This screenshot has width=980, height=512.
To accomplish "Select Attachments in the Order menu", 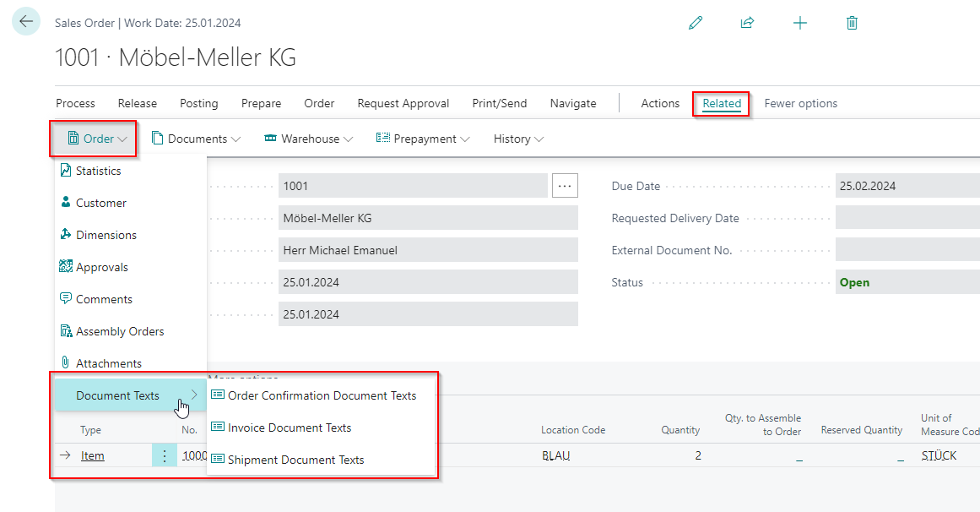I will [x=108, y=363].
